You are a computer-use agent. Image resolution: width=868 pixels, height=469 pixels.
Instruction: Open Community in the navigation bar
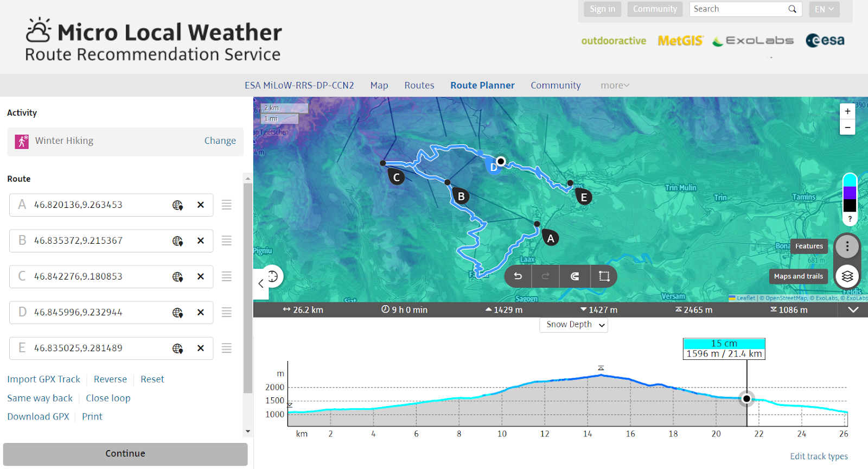click(556, 85)
